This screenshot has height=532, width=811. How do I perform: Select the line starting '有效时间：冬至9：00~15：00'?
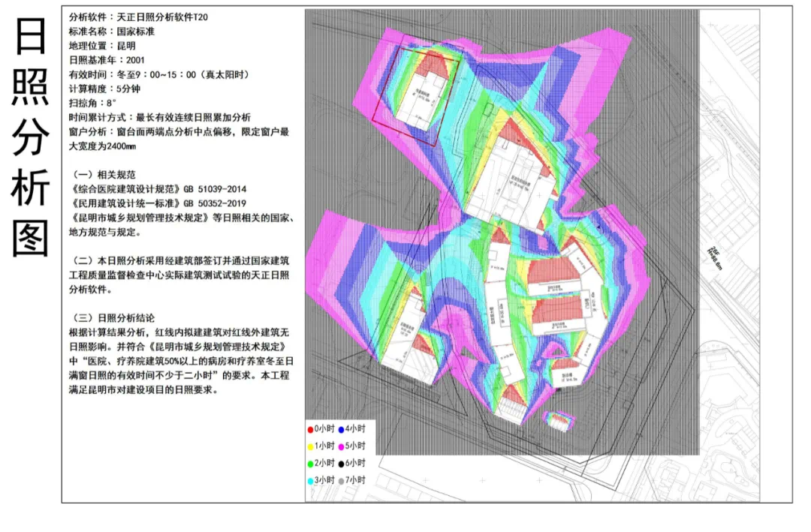coord(159,74)
